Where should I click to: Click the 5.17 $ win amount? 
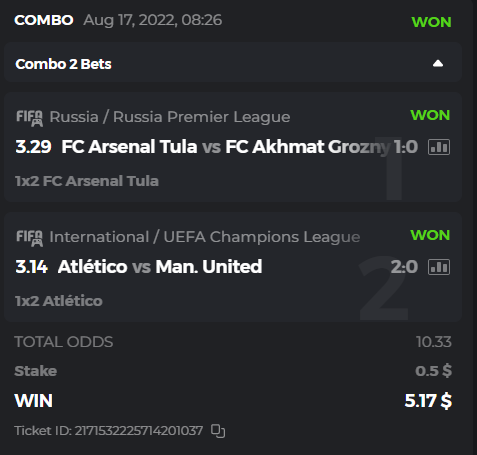point(428,401)
